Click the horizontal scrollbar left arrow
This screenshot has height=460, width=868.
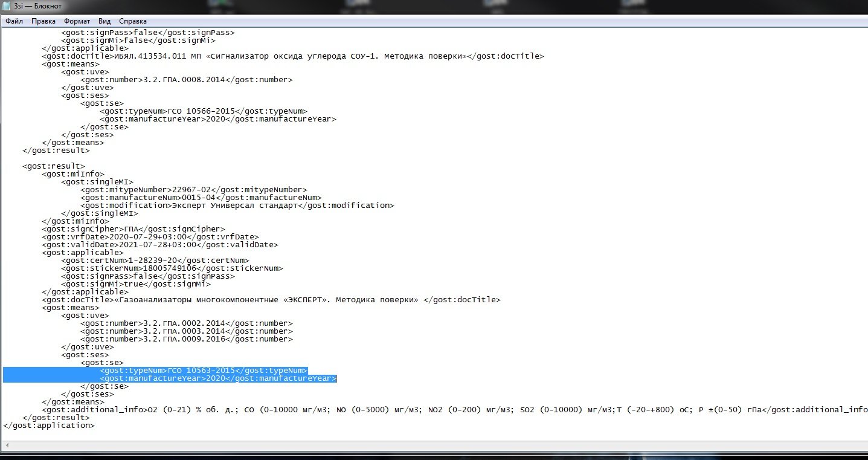point(6,446)
